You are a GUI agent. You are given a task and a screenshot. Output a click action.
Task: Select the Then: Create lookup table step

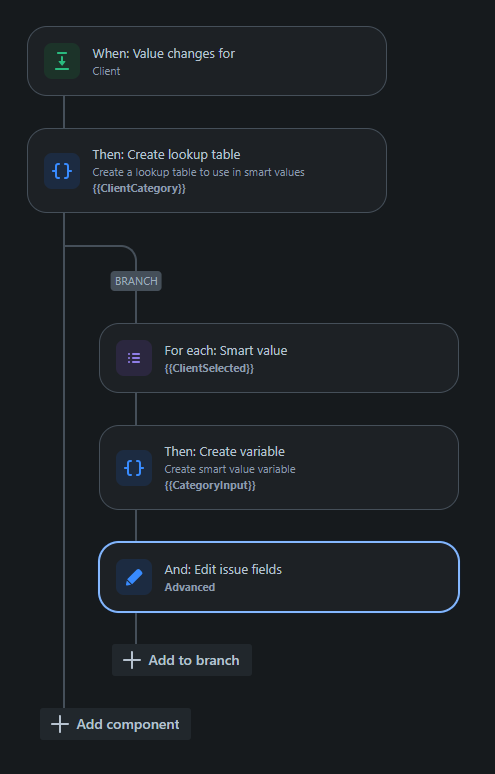point(207,171)
